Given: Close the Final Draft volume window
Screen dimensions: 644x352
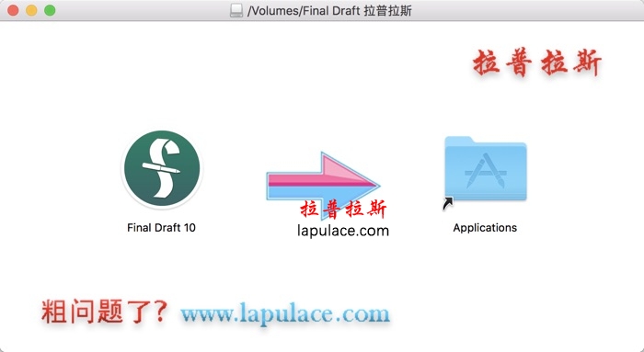Looking at the screenshot, I should point(13,10).
